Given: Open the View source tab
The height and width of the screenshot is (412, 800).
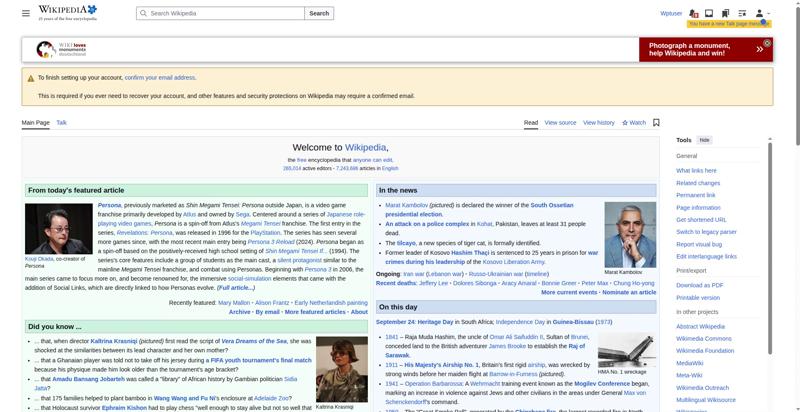Looking at the screenshot, I should (x=560, y=122).
